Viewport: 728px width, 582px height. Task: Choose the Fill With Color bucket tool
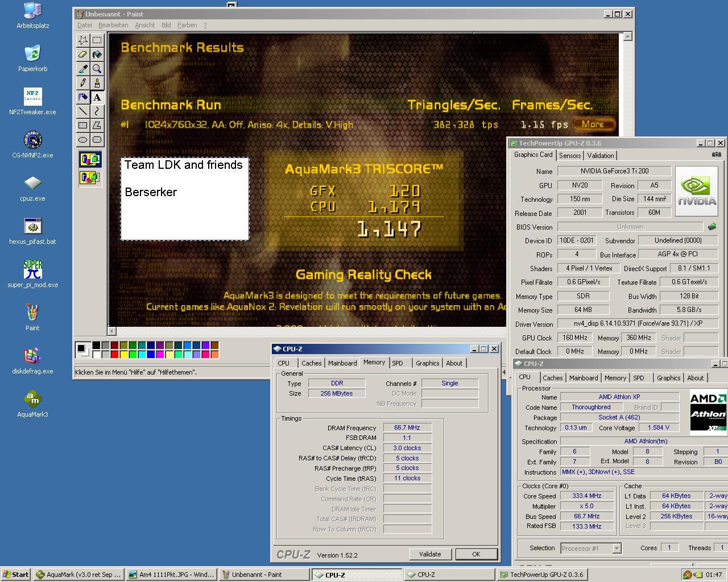tap(97, 55)
